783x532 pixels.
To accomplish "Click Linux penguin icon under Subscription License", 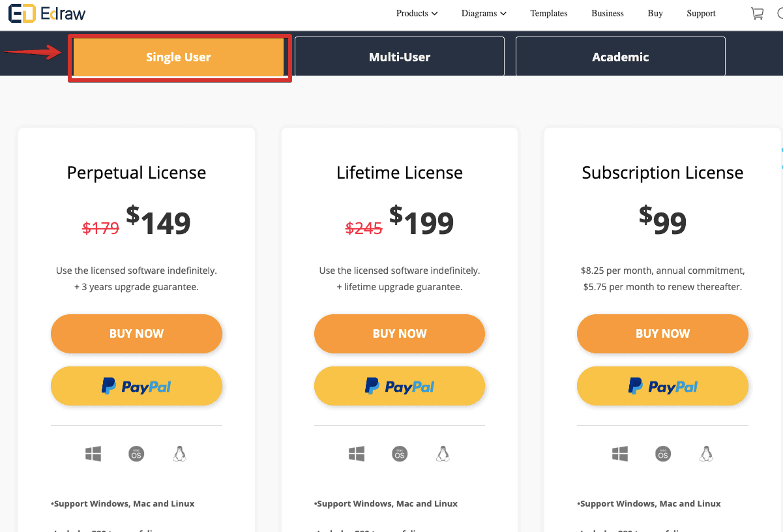I will click(x=705, y=454).
